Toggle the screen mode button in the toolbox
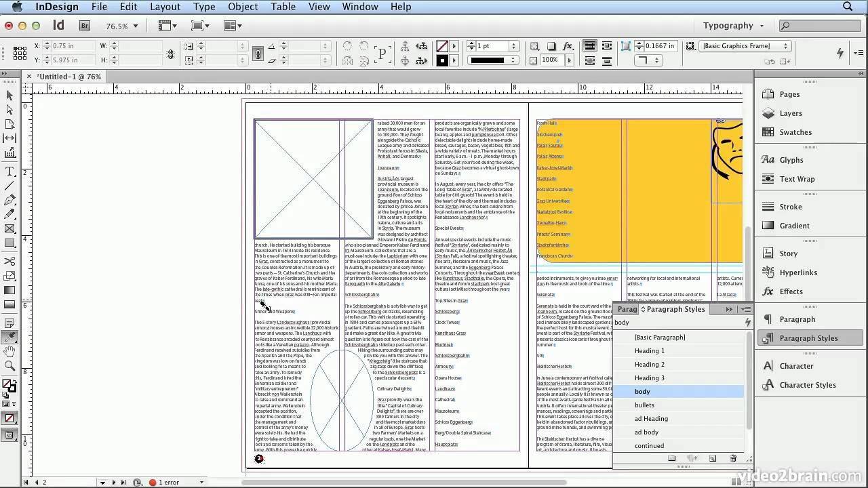 (9, 435)
